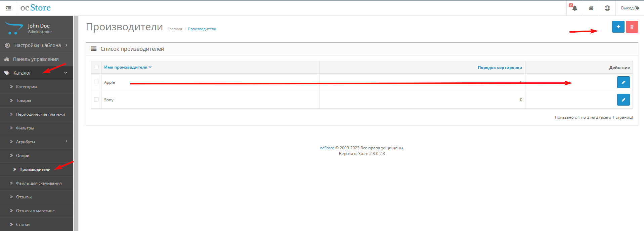644x231 pixels.
Task: Click the Administrator role label
Action: coord(40,32)
